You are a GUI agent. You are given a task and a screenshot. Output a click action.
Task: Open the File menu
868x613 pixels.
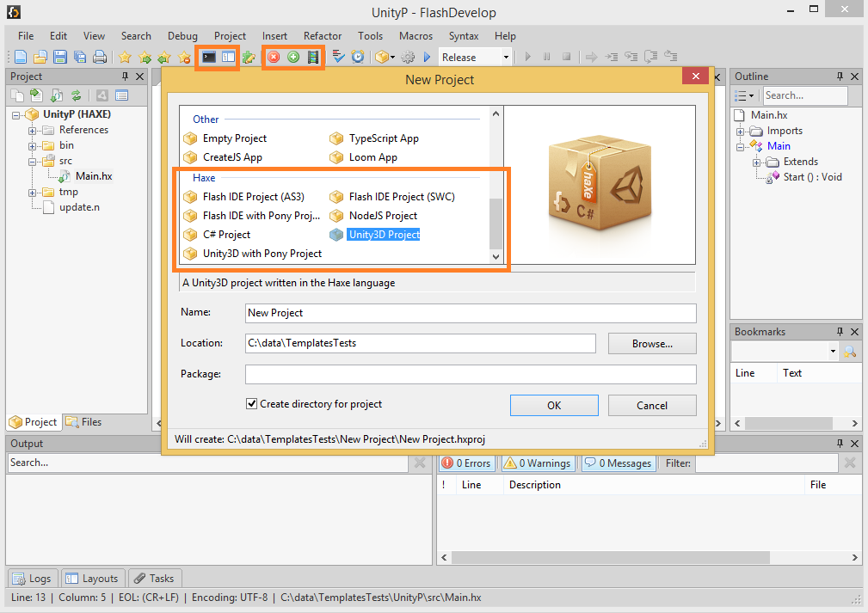(26, 36)
